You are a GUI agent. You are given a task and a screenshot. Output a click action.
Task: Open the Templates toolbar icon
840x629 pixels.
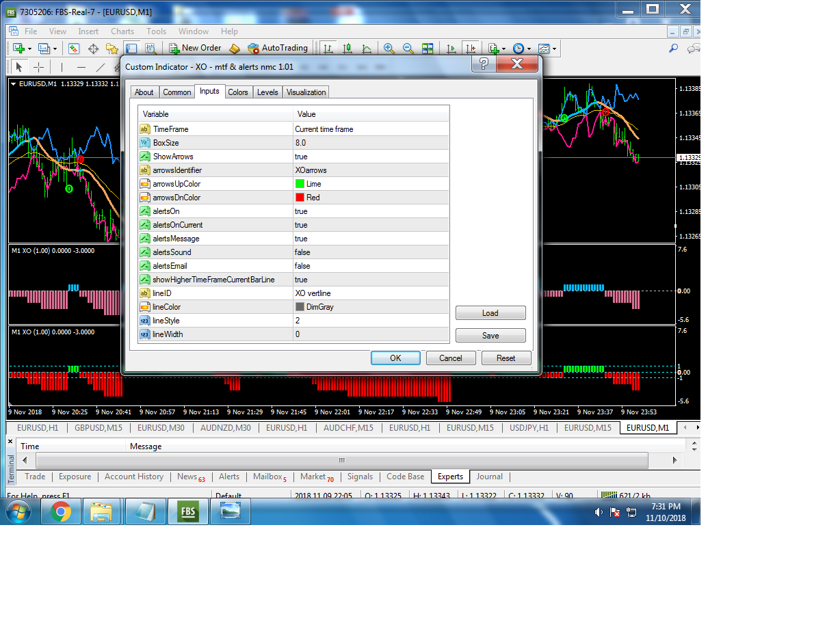pos(544,49)
